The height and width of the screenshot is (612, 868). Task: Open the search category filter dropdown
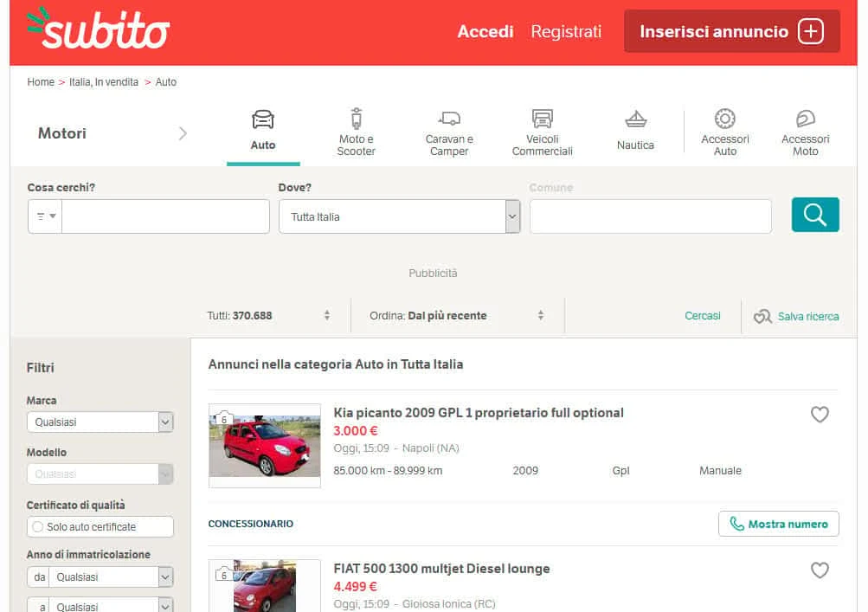tap(45, 216)
